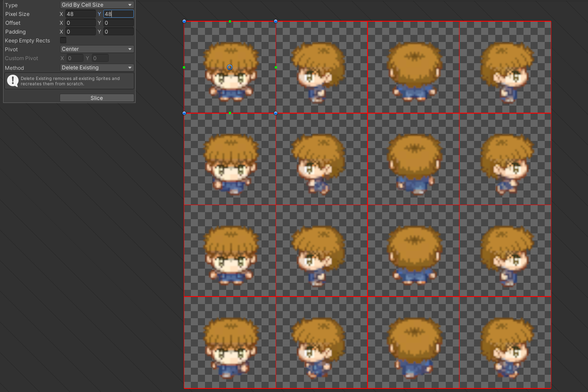588x392 pixels.
Task: Click the Slice button
Action: click(x=97, y=98)
